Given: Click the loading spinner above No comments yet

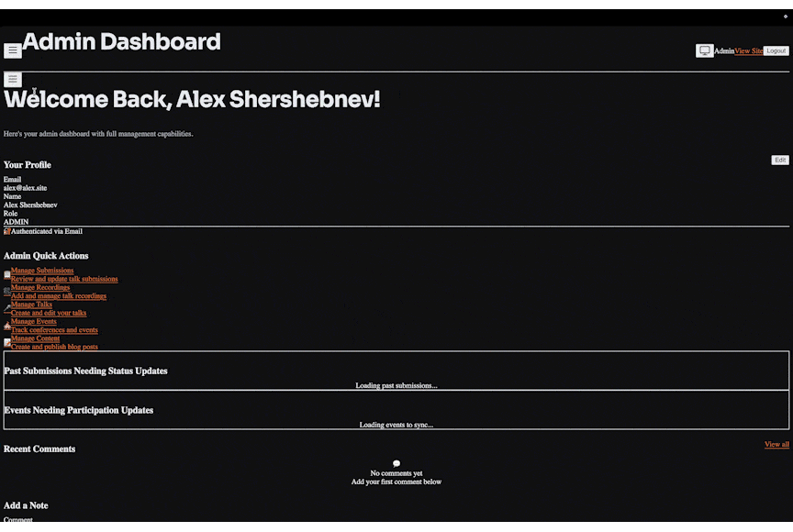Looking at the screenshot, I should click(396, 463).
